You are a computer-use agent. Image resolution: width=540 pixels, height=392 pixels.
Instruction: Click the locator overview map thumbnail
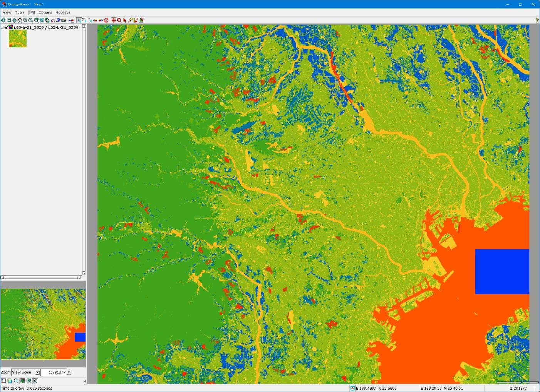[43, 324]
